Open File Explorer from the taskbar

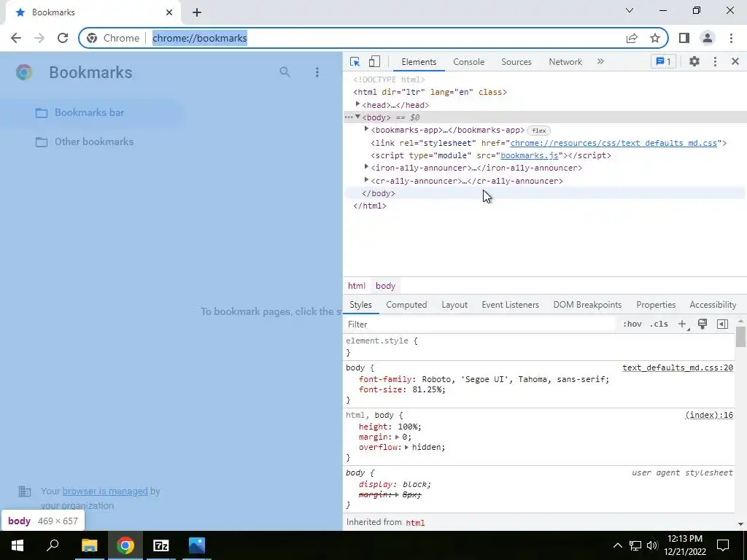[x=89, y=545]
